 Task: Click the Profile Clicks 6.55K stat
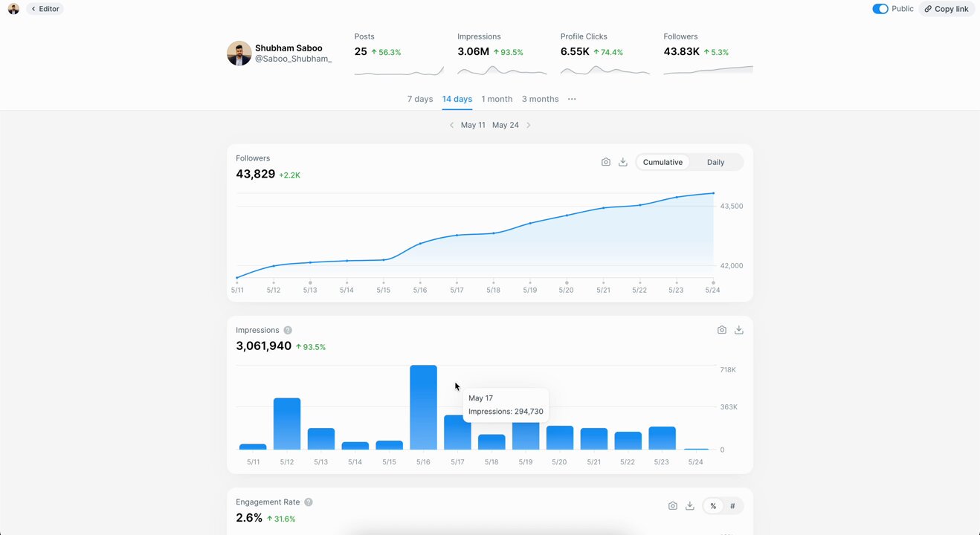[592, 52]
